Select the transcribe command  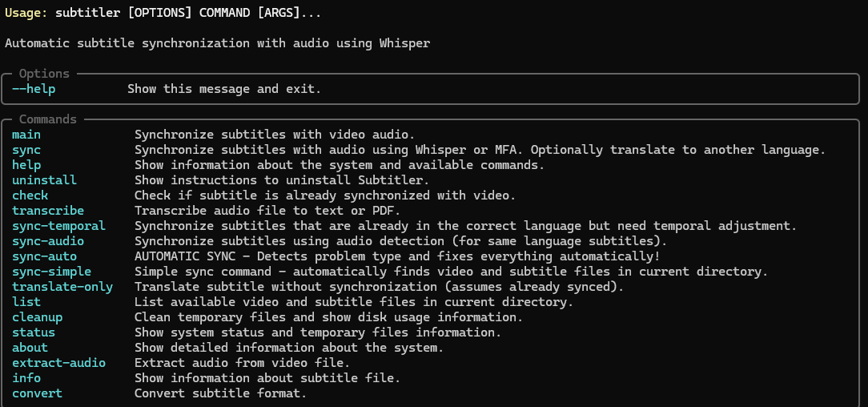tap(48, 211)
